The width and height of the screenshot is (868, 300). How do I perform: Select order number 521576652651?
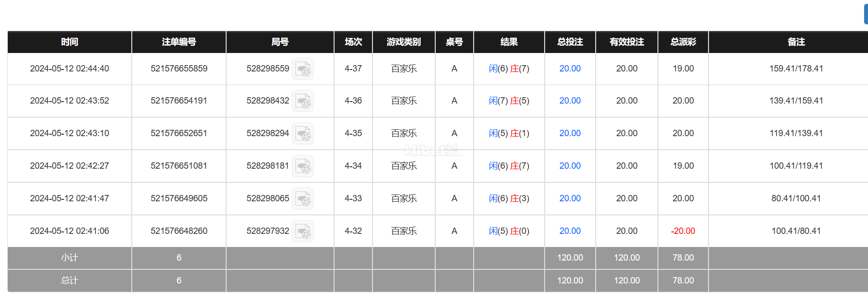point(179,133)
